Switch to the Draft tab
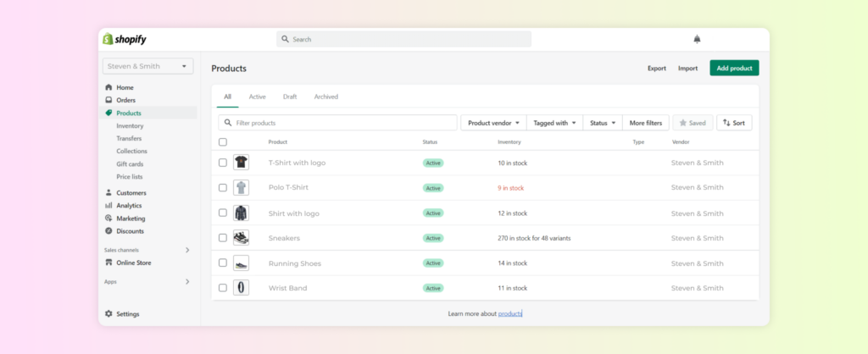Image resolution: width=868 pixels, height=354 pixels. click(290, 97)
